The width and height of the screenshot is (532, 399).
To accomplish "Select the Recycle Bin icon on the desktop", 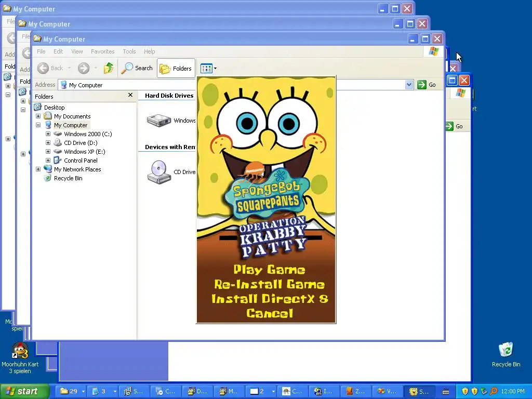I will 506,355.
